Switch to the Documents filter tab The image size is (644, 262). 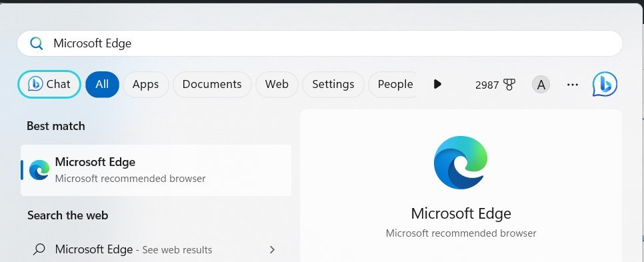pos(212,84)
